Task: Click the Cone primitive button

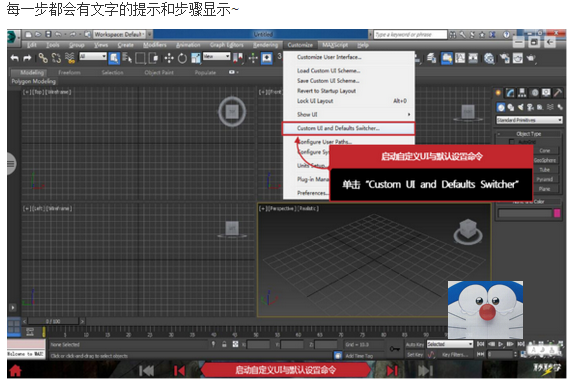Action: [x=544, y=151]
